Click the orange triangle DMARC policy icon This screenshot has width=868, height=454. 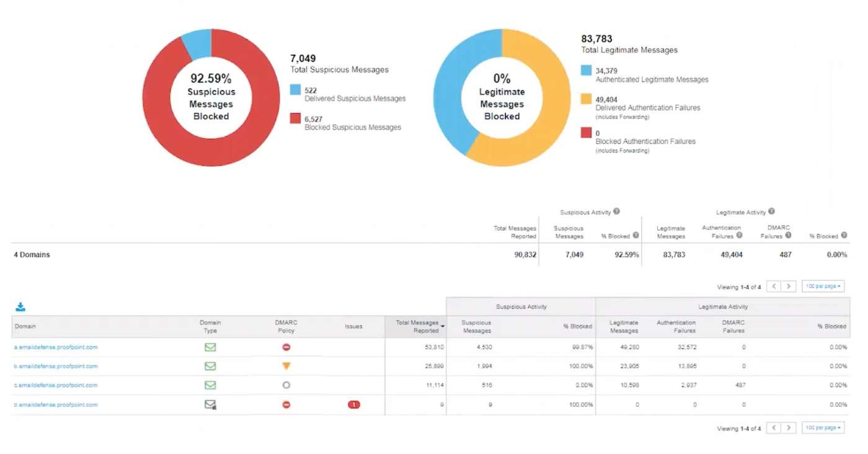point(286,367)
